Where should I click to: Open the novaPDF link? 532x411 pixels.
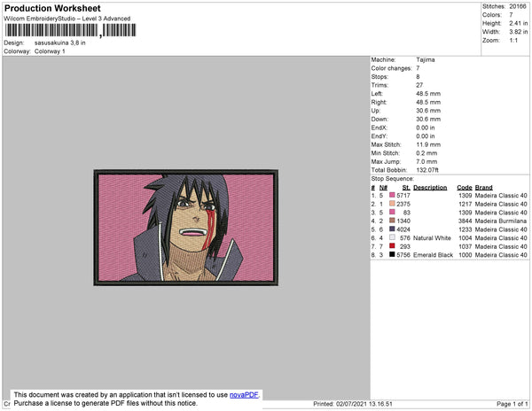[x=244, y=395]
